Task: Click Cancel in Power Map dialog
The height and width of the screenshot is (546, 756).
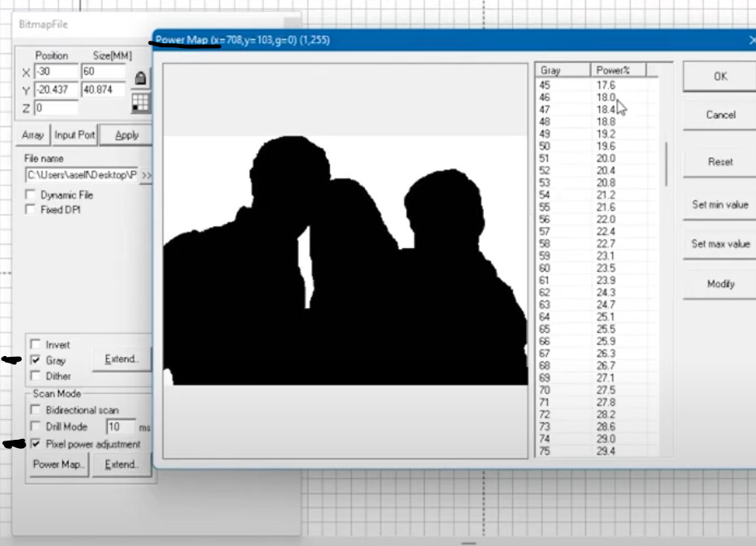Action: coord(719,115)
